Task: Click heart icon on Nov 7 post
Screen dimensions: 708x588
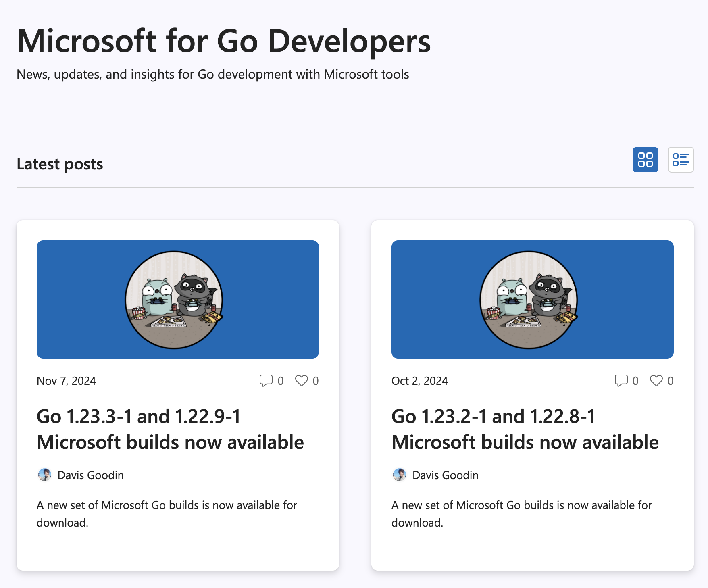Action: (x=301, y=381)
